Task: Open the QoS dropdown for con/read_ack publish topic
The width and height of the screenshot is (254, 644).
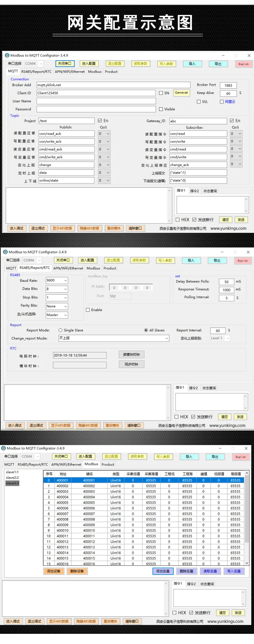Action: (x=104, y=134)
